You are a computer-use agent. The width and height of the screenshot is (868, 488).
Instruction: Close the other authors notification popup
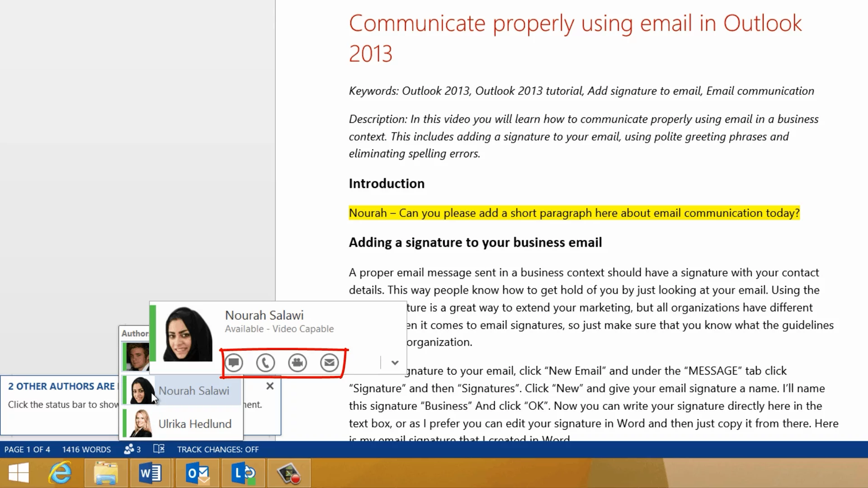pos(270,386)
